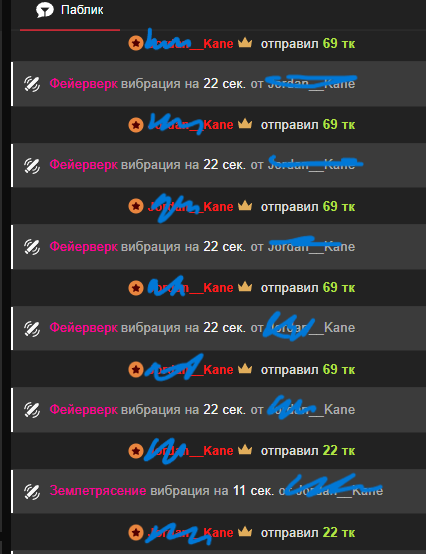
Task: Click the 22 тк amount in the bottom message
Action: click(x=338, y=532)
